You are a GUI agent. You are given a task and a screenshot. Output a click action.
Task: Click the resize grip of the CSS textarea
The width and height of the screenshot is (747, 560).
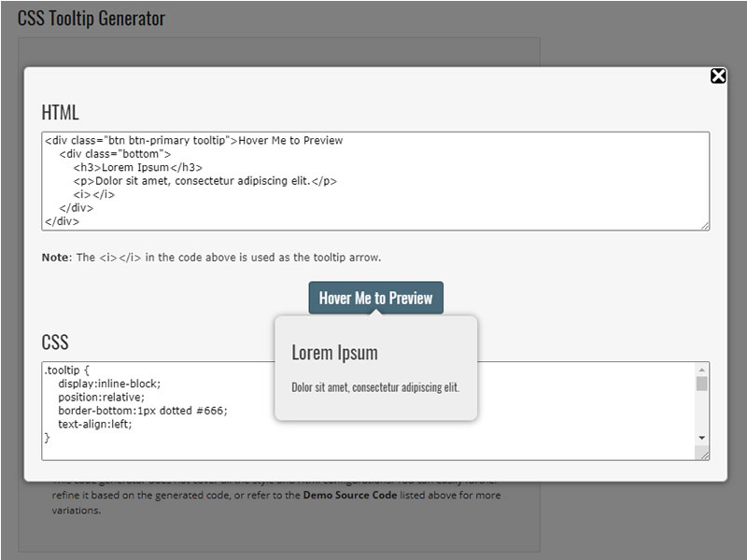pos(703,455)
